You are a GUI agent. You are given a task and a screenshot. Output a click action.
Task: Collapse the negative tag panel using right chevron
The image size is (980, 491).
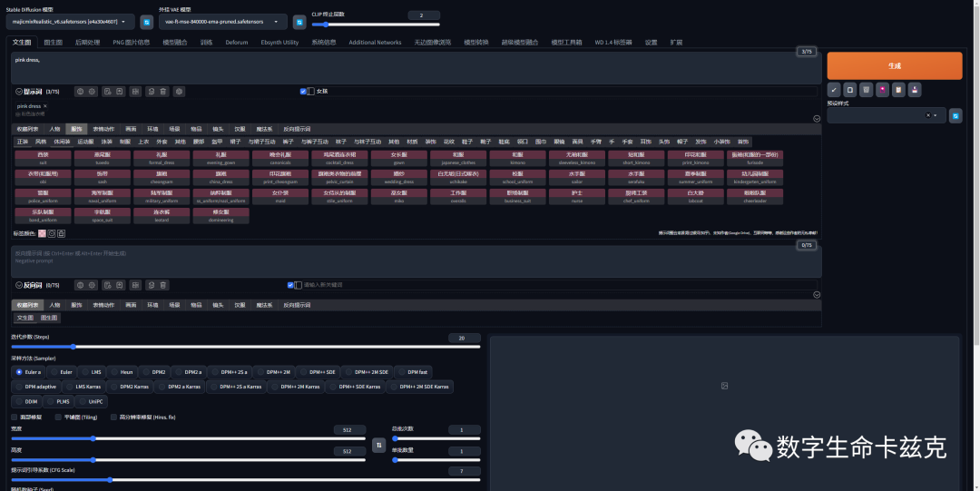click(817, 295)
